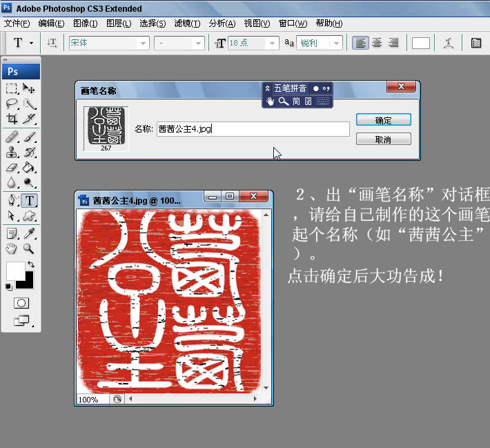Open the 窗口(W) menu
The width and height of the screenshot is (490, 448).
click(x=293, y=23)
